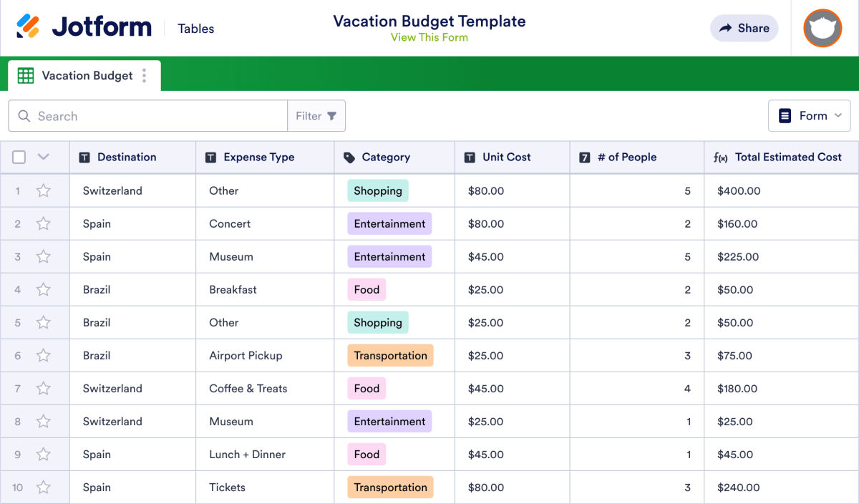Image resolution: width=859 pixels, height=504 pixels.
Task: Click the Tables label in the header
Action: [195, 29]
